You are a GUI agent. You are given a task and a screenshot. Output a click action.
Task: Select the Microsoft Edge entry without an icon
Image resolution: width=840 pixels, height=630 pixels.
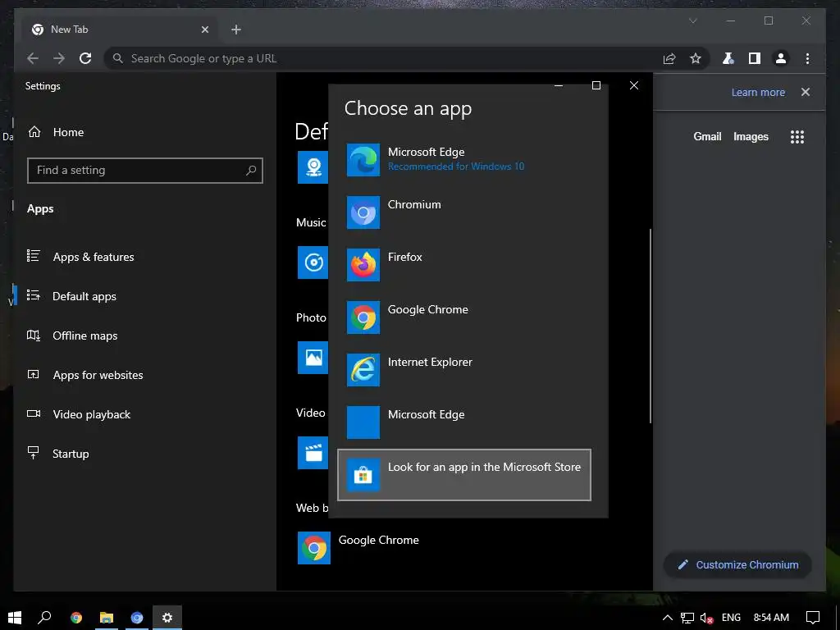464,422
